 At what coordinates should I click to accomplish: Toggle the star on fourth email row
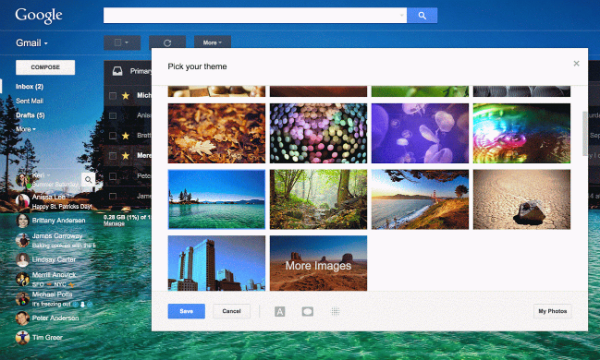coord(126,156)
